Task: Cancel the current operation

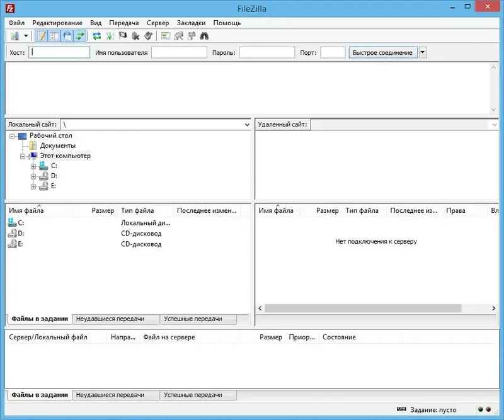Action: 123,36
